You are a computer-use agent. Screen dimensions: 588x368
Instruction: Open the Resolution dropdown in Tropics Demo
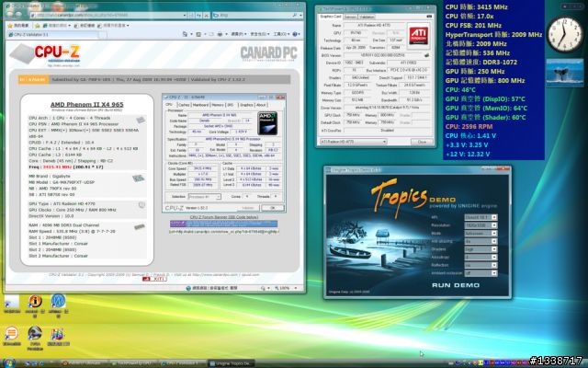pos(481,225)
